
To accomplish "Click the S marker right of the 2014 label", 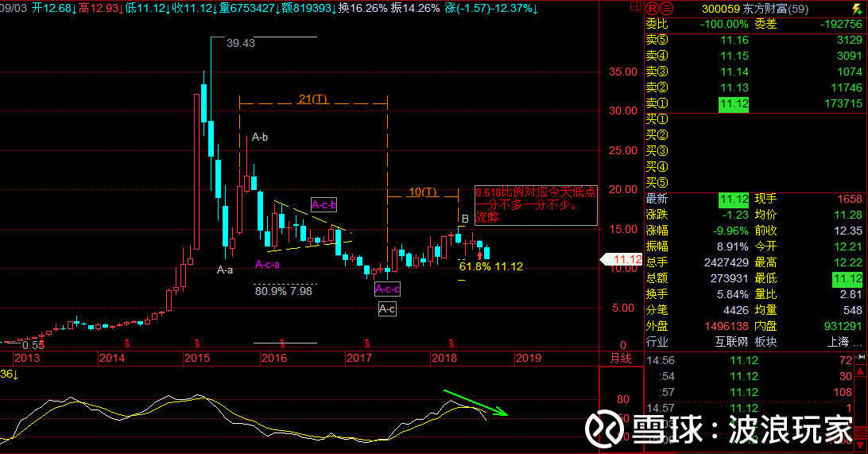I will tap(126, 343).
